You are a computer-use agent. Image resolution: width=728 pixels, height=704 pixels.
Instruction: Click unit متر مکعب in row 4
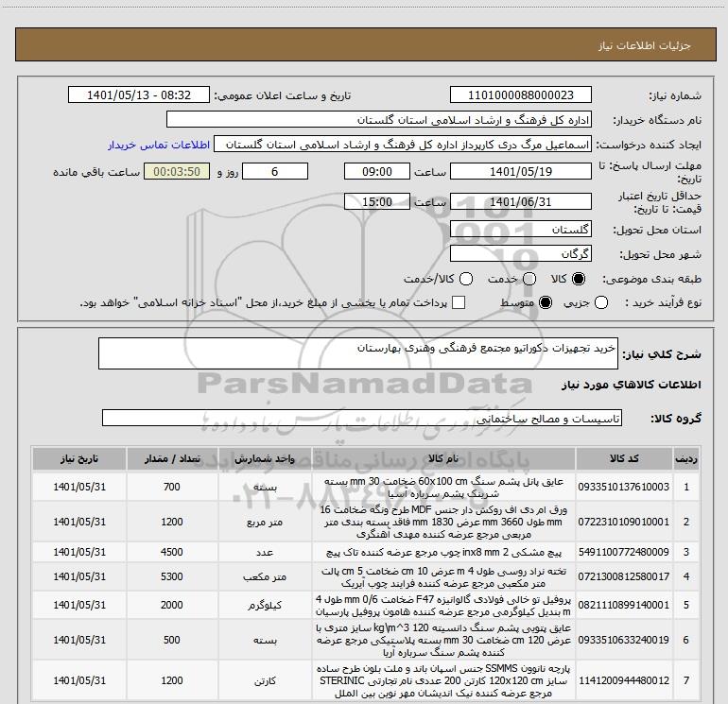pyautogui.click(x=265, y=576)
